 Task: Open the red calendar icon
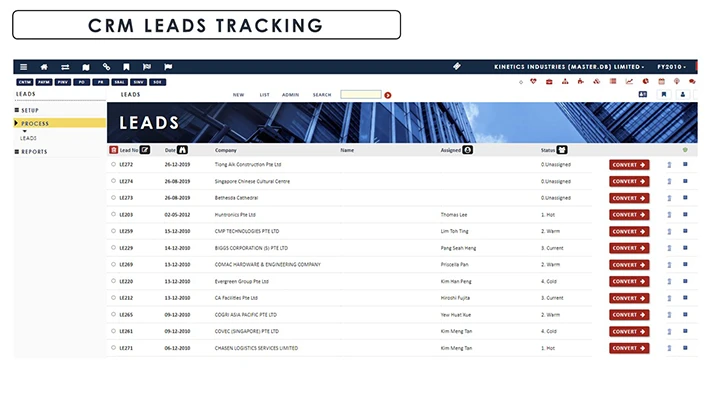[662, 81]
